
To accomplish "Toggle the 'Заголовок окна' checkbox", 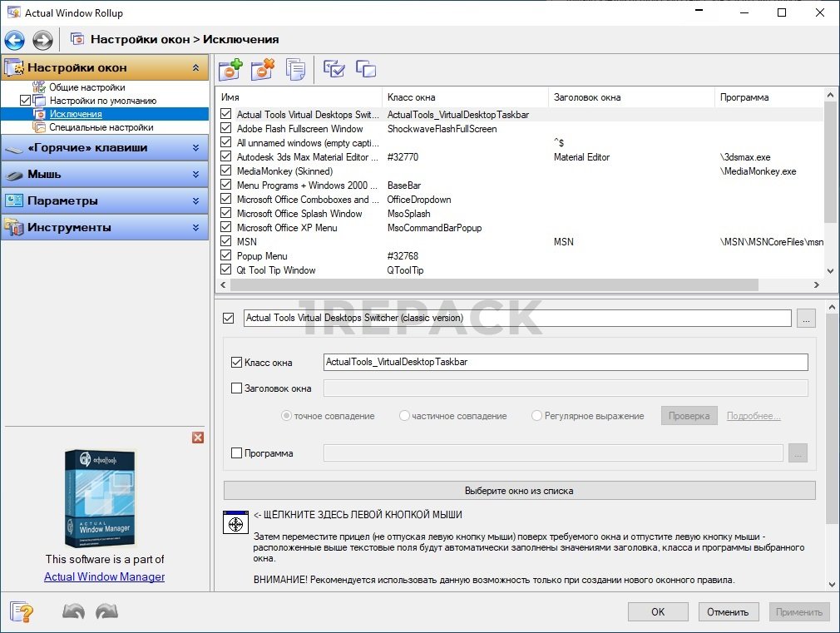I will coord(236,388).
